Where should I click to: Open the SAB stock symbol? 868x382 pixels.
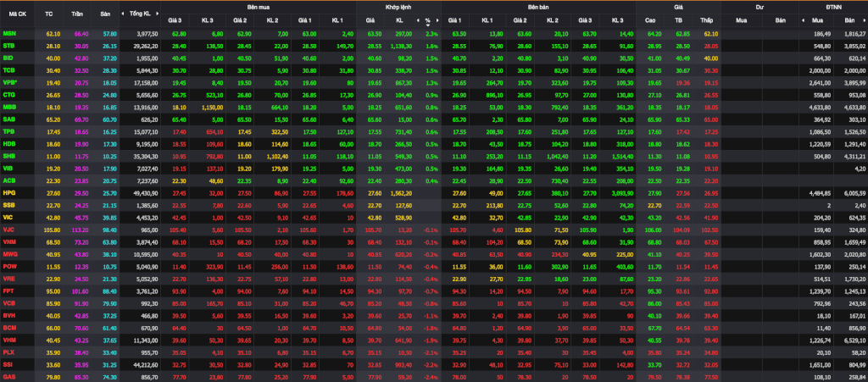pos(8,118)
